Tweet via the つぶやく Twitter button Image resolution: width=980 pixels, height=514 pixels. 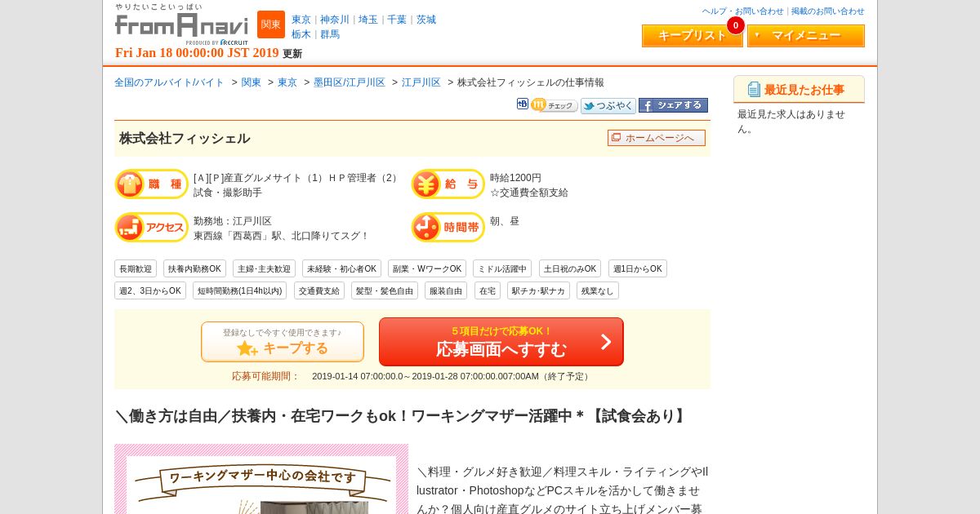[x=608, y=105]
